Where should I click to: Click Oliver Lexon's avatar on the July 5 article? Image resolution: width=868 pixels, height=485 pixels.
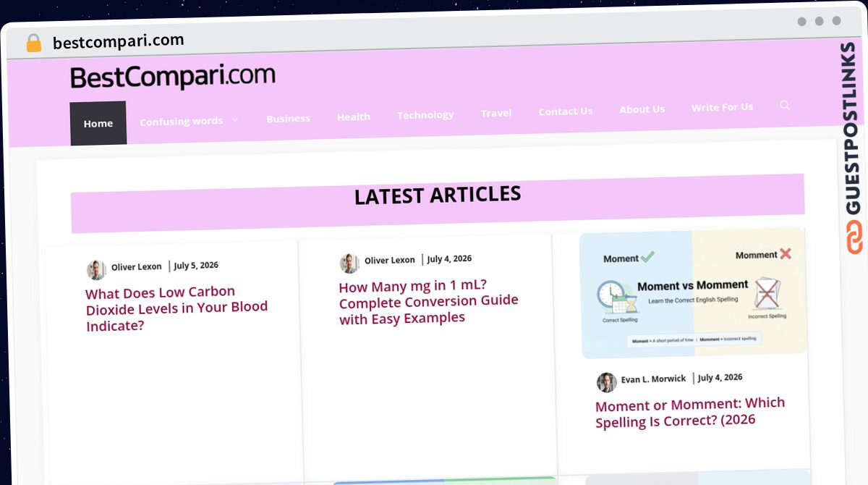(96, 270)
